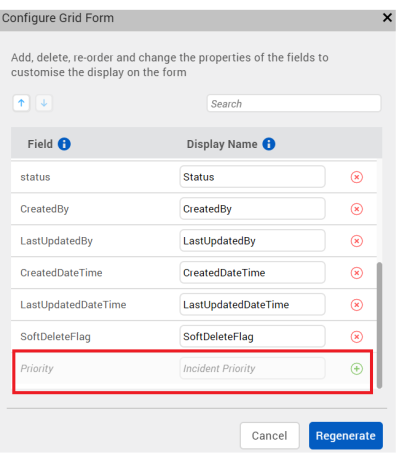Click the Search field box
The image size is (397, 455).
(294, 103)
